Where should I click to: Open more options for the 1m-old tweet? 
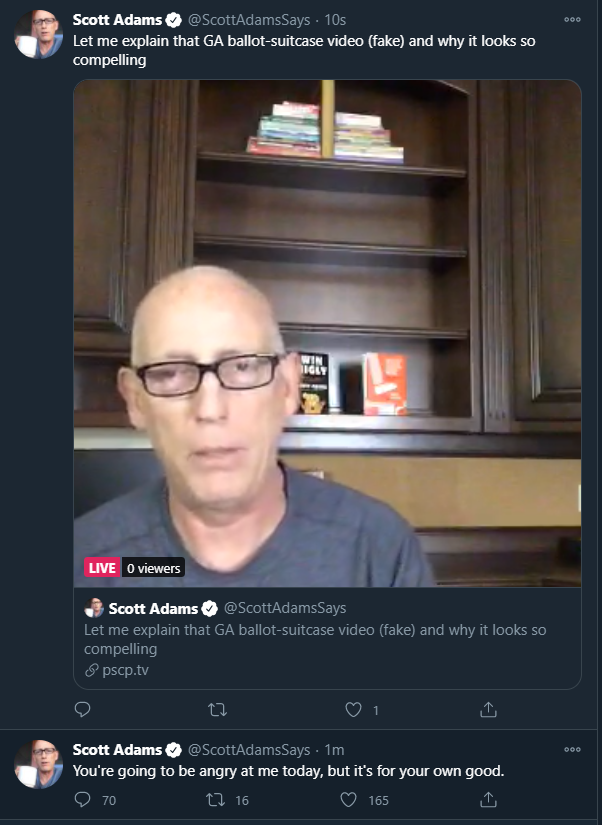click(572, 749)
